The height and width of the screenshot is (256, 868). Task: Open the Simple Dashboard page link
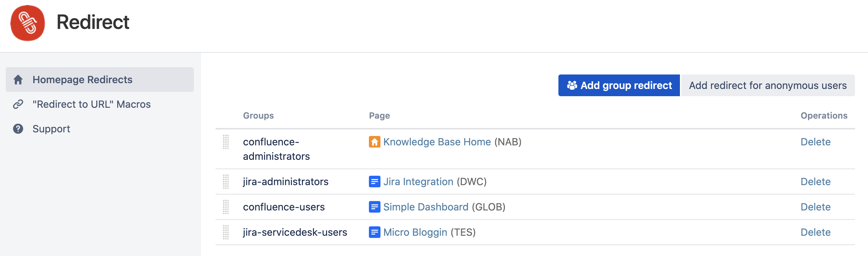pyautogui.click(x=426, y=207)
